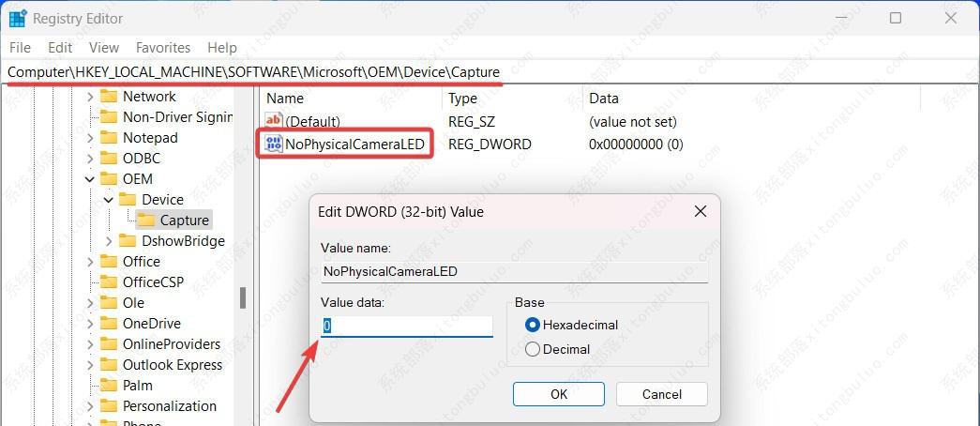
Task: Cancel the Edit DWORD dialog
Action: pyautogui.click(x=661, y=394)
